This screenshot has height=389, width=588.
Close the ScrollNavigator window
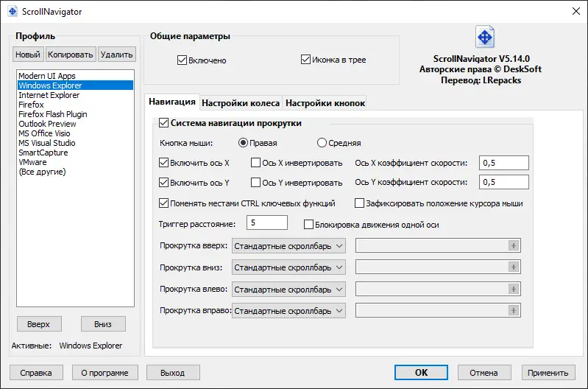click(576, 11)
